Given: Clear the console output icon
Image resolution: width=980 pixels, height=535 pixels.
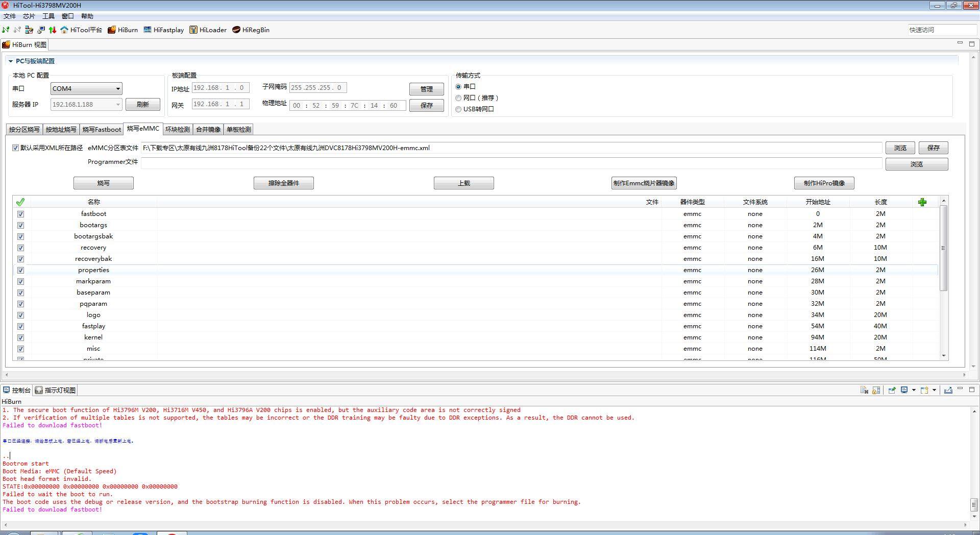Looking at the screenshot, I should click(864, 391).
